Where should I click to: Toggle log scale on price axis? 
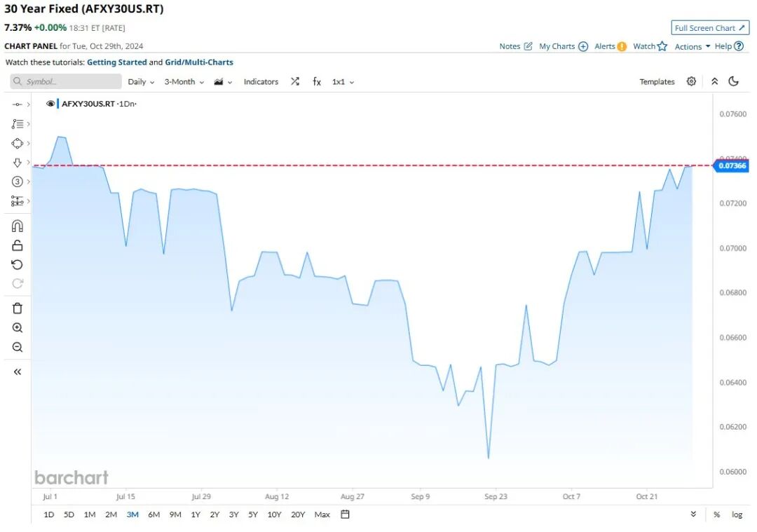737,514
